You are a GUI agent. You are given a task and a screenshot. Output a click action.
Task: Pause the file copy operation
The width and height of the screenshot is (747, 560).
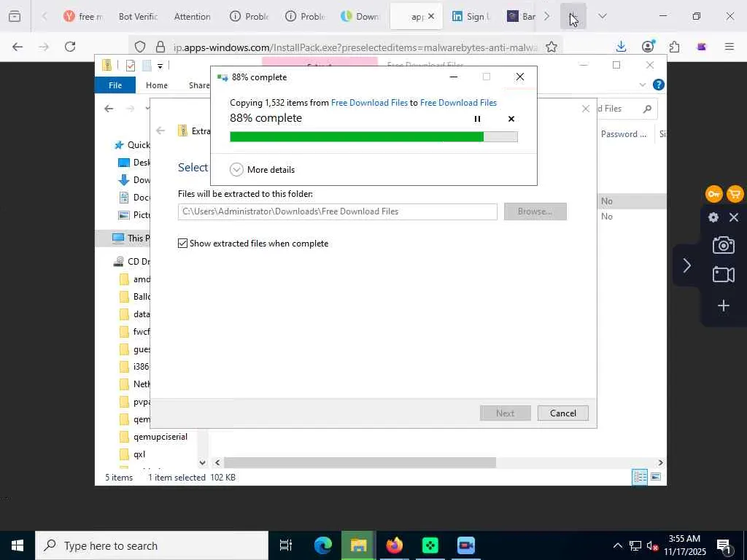[x=477, y=119]
